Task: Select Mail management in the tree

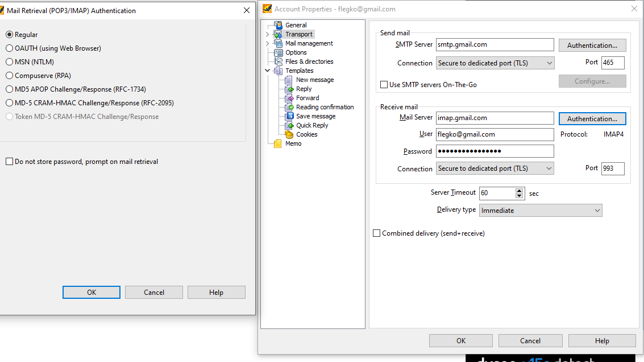Action: pos(309,43)
